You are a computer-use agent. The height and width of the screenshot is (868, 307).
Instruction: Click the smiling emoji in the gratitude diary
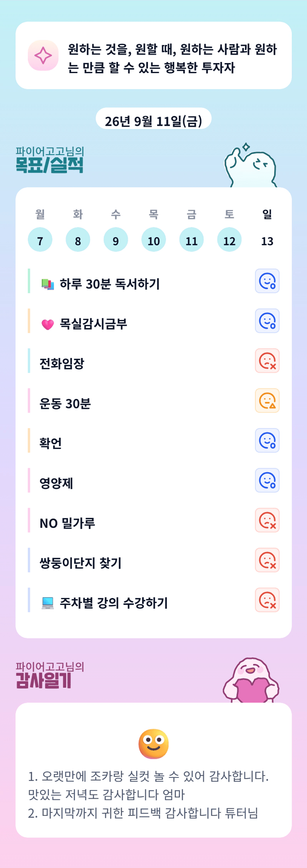154,743
